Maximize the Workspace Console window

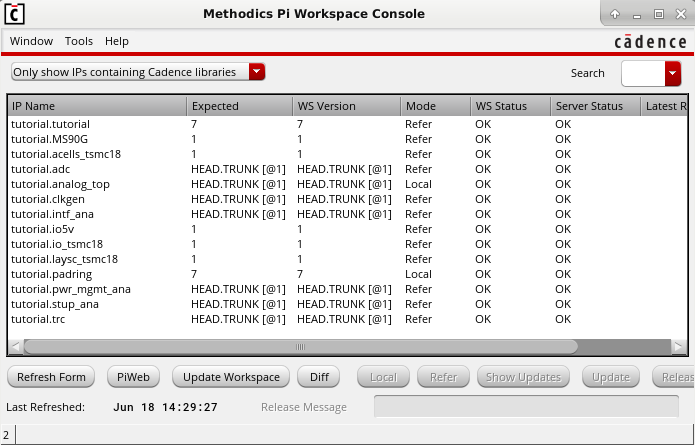point(659,14)
